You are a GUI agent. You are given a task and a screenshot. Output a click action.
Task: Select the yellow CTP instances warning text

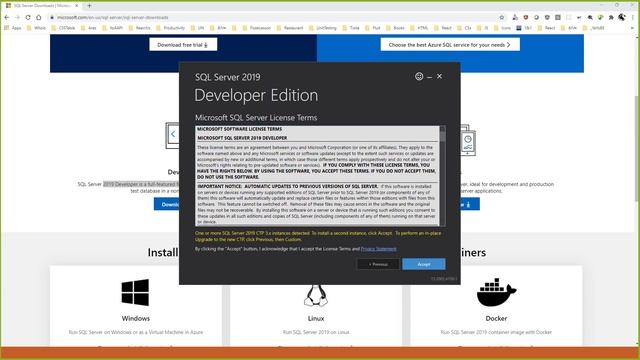(x=318, y=236)
